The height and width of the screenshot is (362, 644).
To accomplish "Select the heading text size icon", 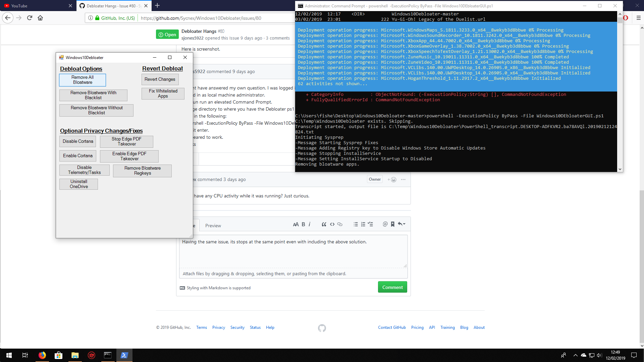I will 296,224.
